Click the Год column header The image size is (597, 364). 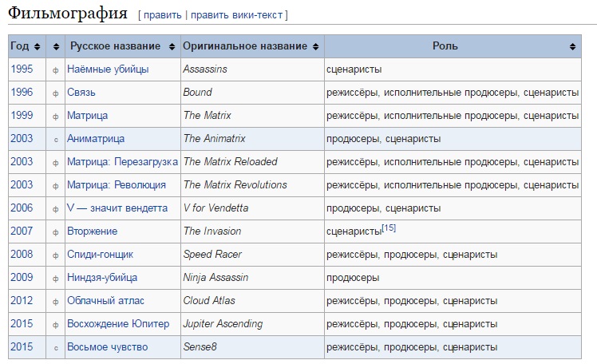(27, 46)
